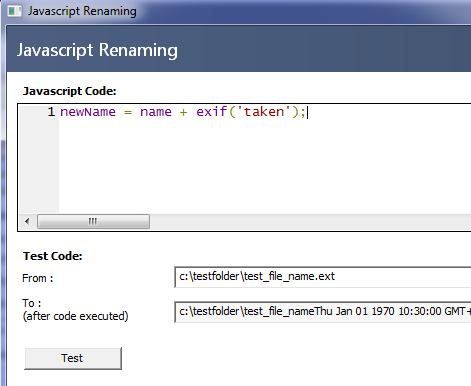Click the From file path field
Screen dimensions: 471x386
tap(323, 277)
